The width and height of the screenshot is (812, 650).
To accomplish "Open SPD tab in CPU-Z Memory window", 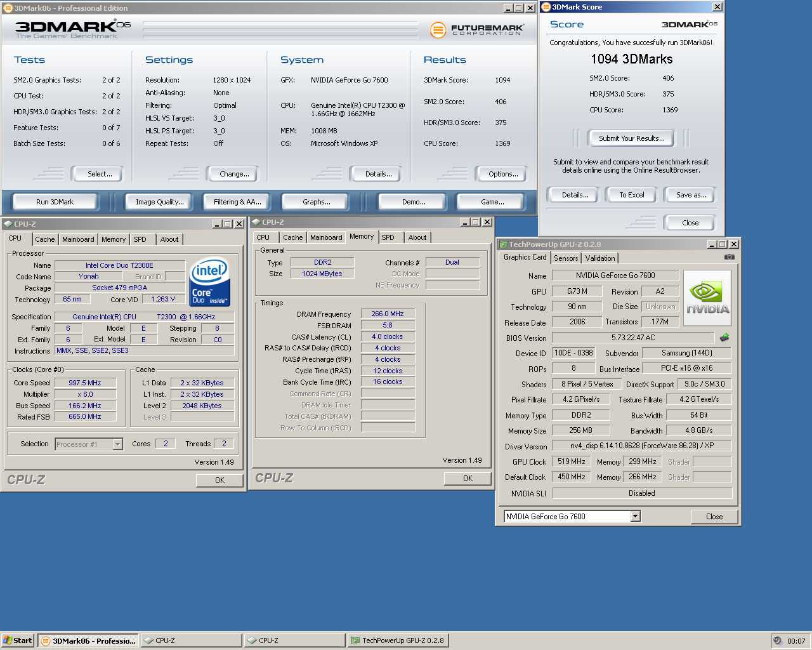I will coord(388,237).
